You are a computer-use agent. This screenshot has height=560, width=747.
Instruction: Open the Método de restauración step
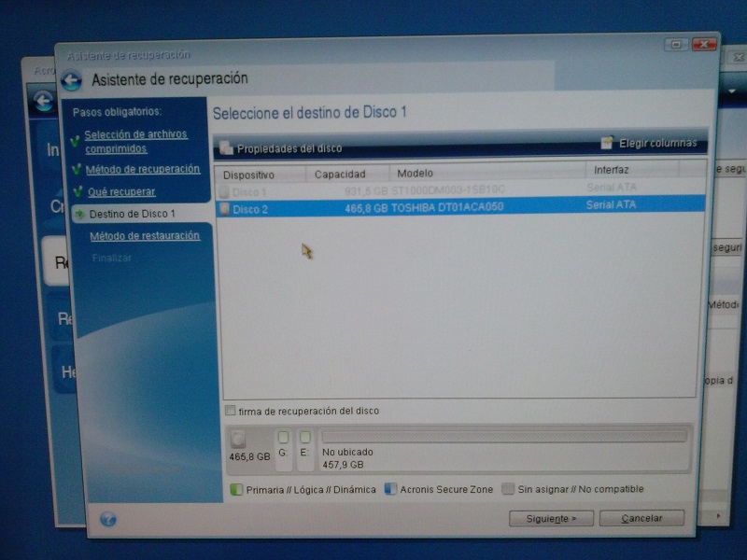click(144, 236)
